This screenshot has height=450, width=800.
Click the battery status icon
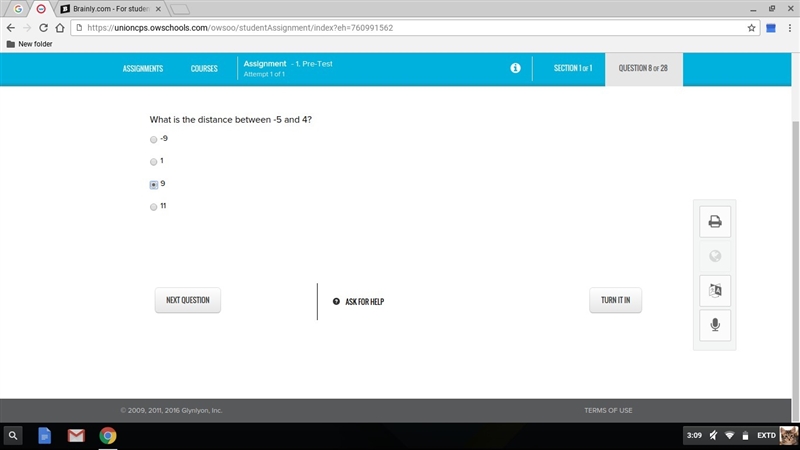coord(745,436)
